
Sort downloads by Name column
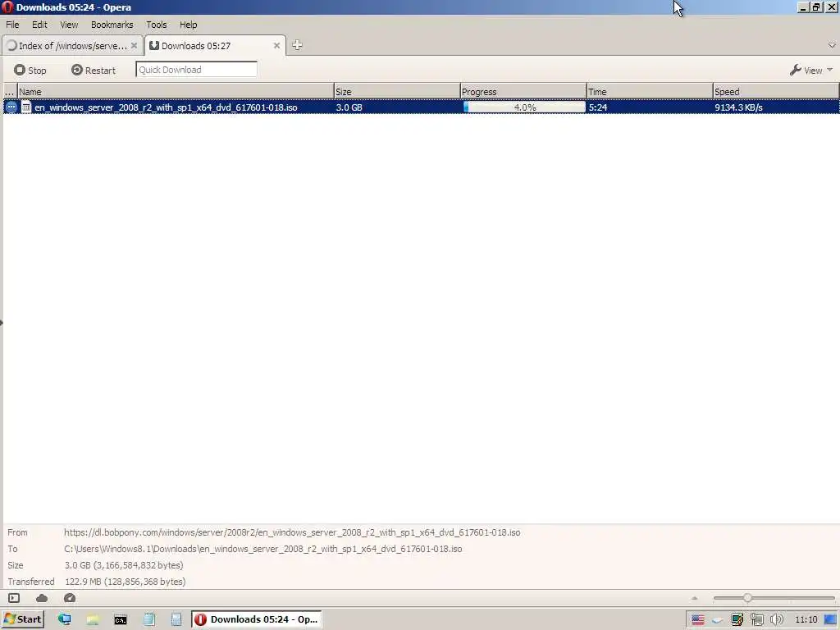coord(176,92)
